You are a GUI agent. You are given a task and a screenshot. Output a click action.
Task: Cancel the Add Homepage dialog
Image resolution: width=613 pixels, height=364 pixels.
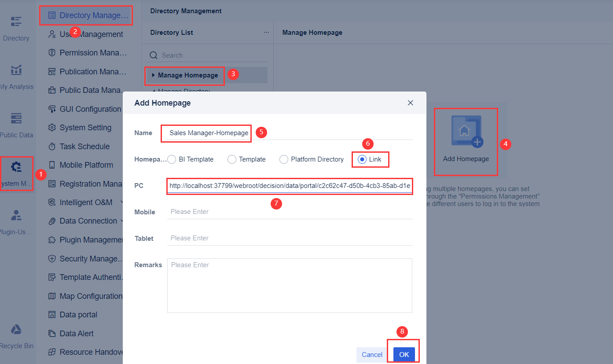coord(372,355)
